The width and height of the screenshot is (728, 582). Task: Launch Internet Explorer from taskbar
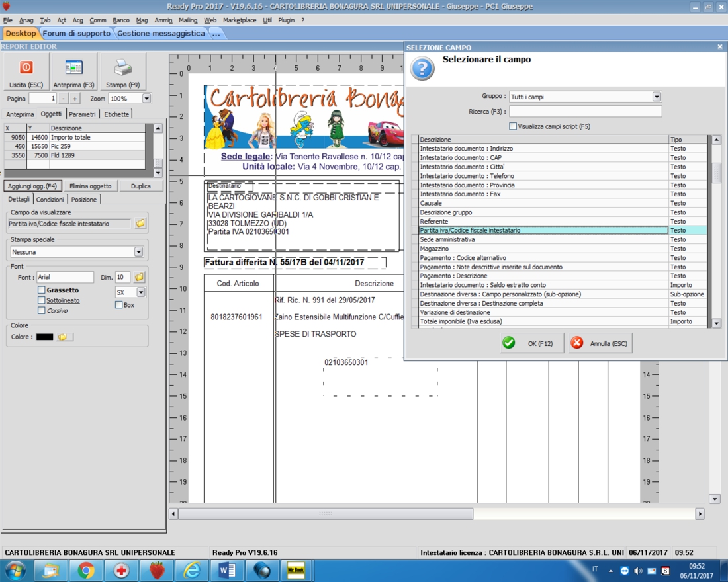pyautogui.click(x=192, y=570)
